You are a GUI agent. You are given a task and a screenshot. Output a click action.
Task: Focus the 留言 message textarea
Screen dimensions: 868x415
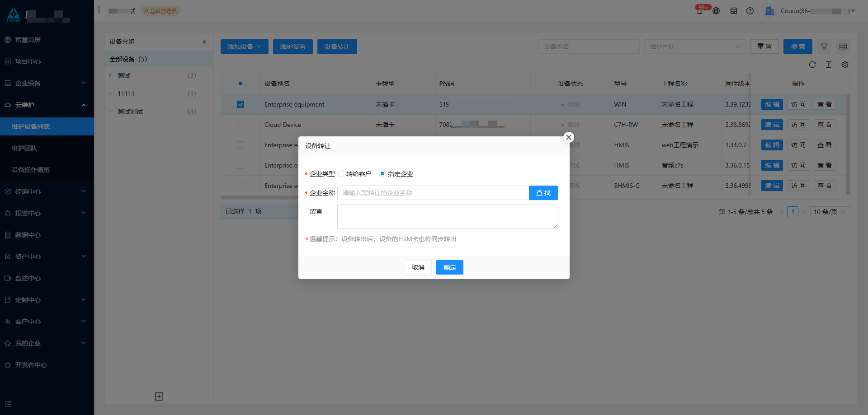pyautogui.click(x=448, y=217)
